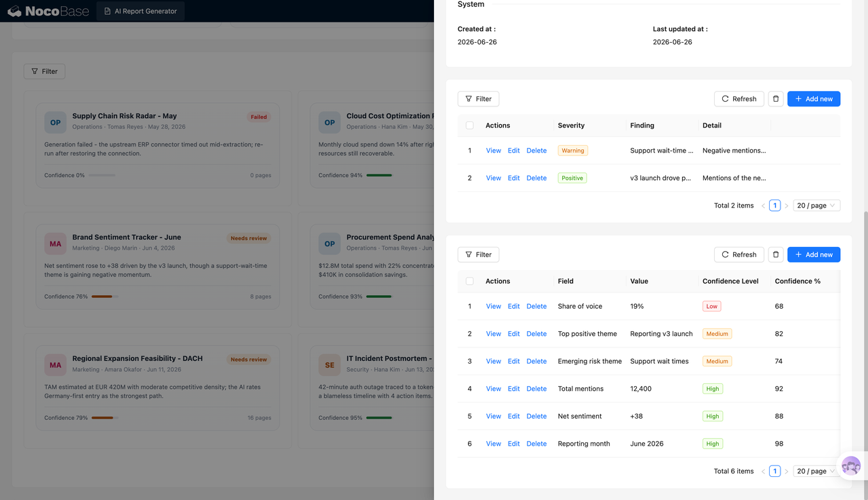Delete the Warning severity row
Viewport: 868px width, 500px height.
(536, 151)
